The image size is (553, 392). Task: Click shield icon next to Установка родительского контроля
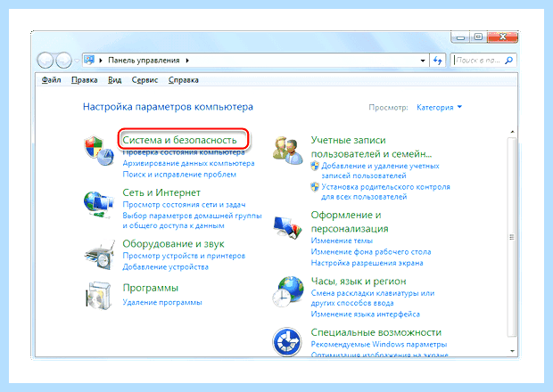(x=315, y=187)
